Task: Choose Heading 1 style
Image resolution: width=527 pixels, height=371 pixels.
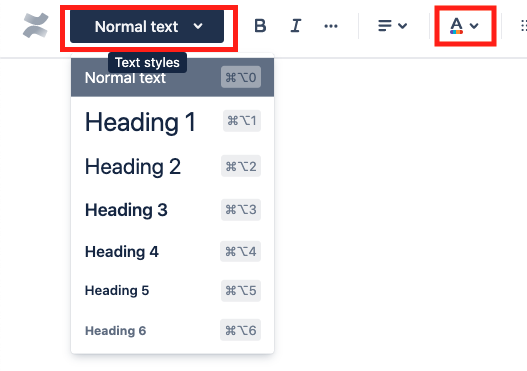Action: click(x=172, y=121)
